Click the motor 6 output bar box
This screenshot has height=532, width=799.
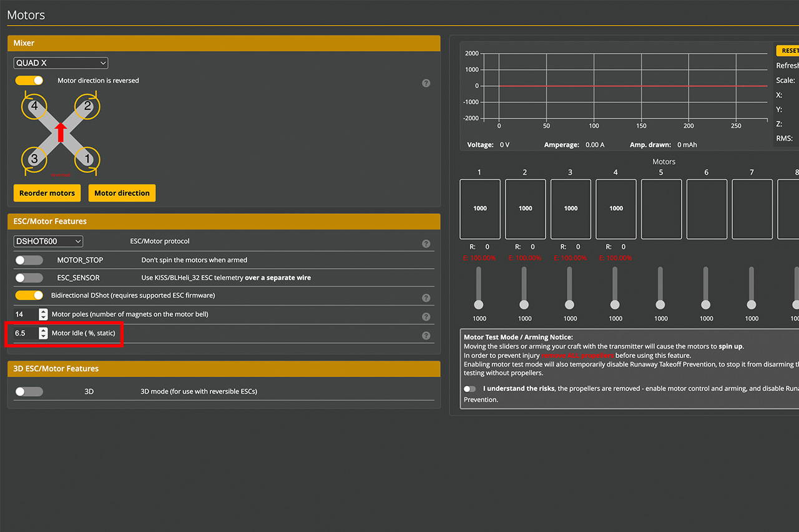pos(707,209)
